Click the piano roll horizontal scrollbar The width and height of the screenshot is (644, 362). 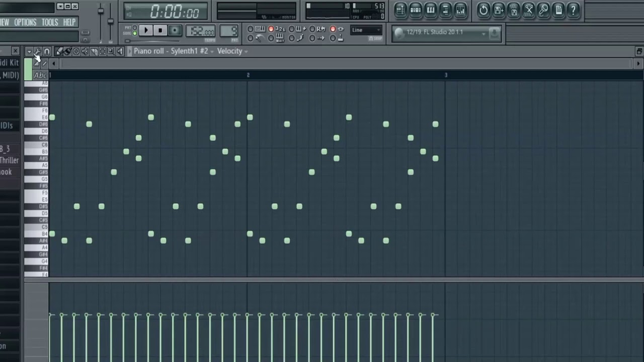[346, 64]
